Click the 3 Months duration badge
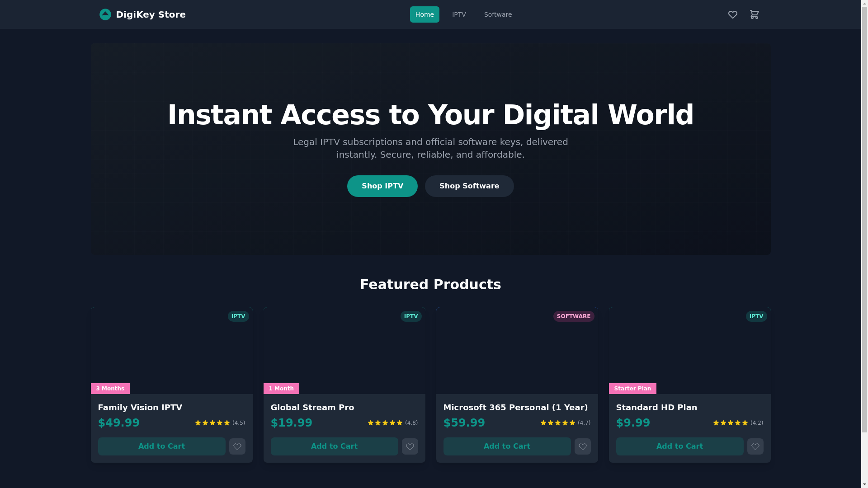 (110, 389)
